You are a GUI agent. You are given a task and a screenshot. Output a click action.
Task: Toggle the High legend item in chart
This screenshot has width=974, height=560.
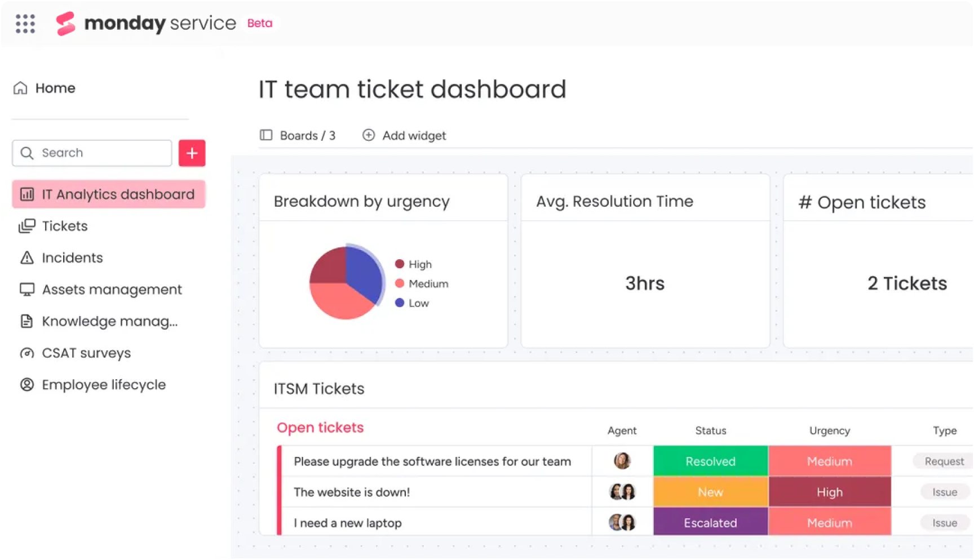pos(414,264)
